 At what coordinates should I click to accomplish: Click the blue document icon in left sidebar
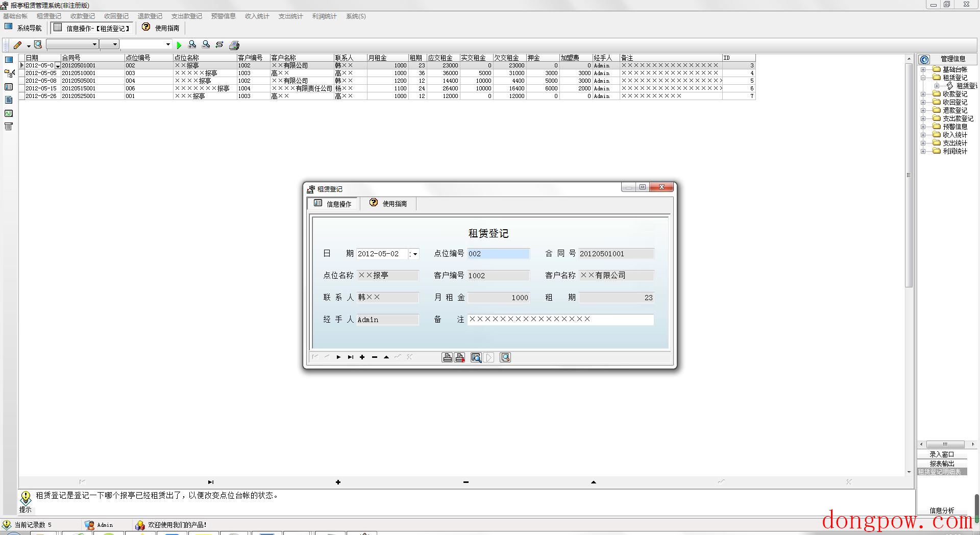(x=9, y=100)
